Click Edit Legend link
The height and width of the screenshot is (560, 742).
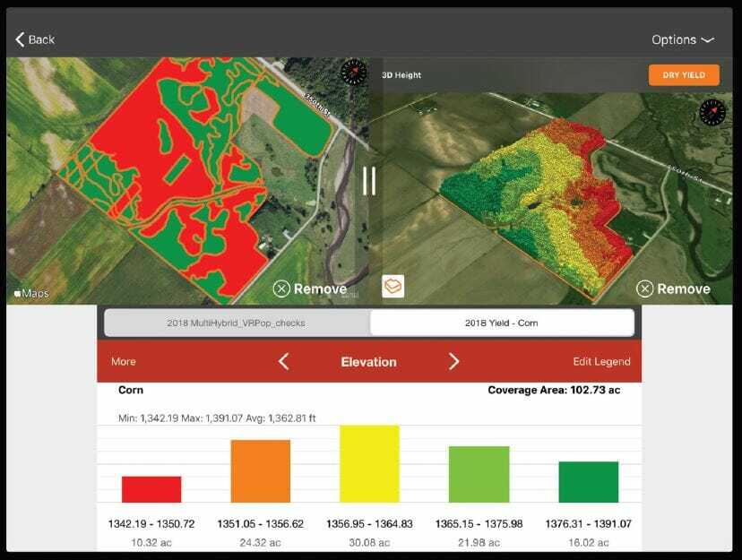pos(601,362)
